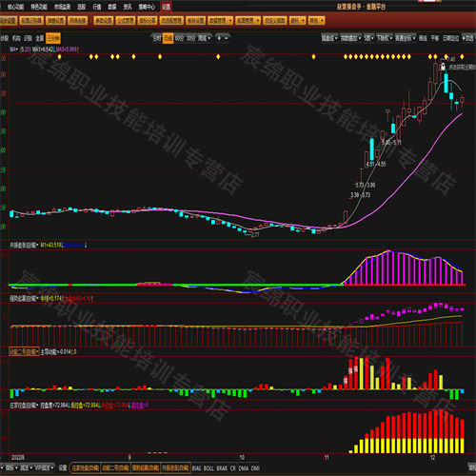476x476 pixels.
Task: Toggle the 60分 period view
Action: pyautogui.click(x=179, y=38)
